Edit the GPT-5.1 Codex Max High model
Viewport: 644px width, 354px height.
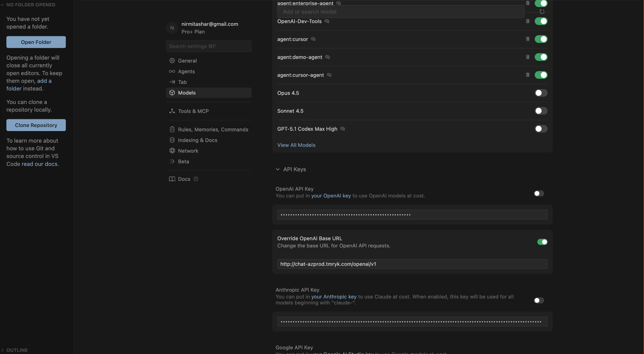(x=342, y=129)
